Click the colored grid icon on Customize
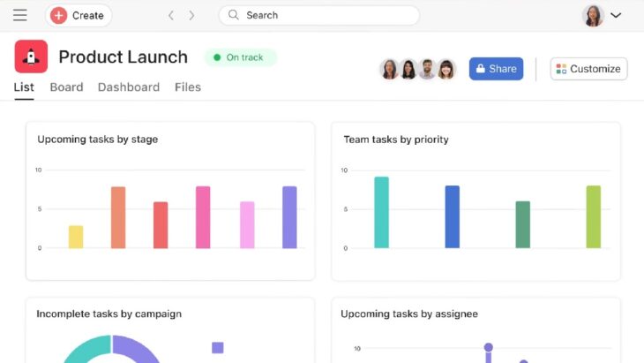This screenshot has height=363, width=644. [561, 69]
